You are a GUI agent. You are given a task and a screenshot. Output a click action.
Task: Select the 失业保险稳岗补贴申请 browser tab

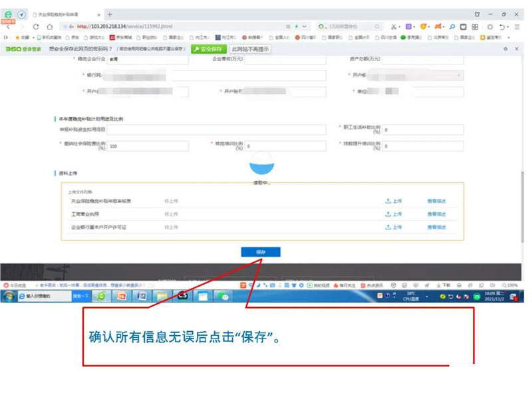(65, 14)
